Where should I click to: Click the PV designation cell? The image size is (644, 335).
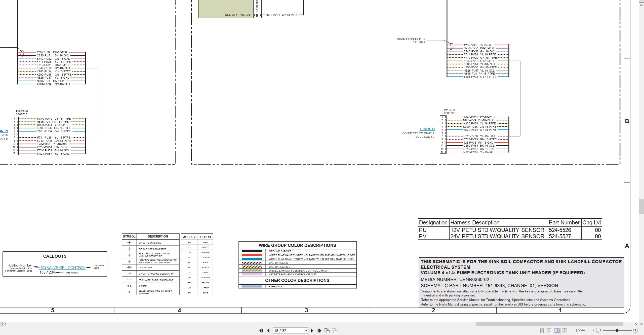tap(433, 236)
